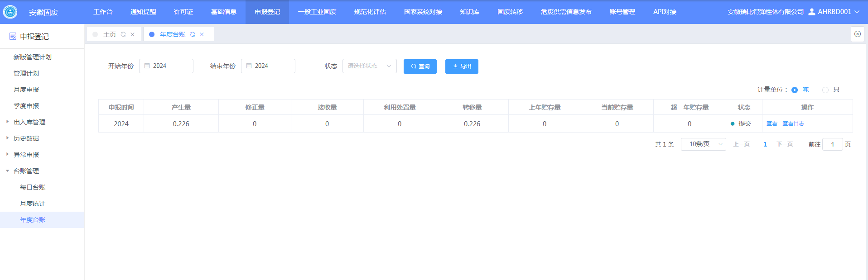The width and height of the screenshot is (868, 280).
Task: Click calendar icon in 结束年份 field
Action: pos(249,66)
